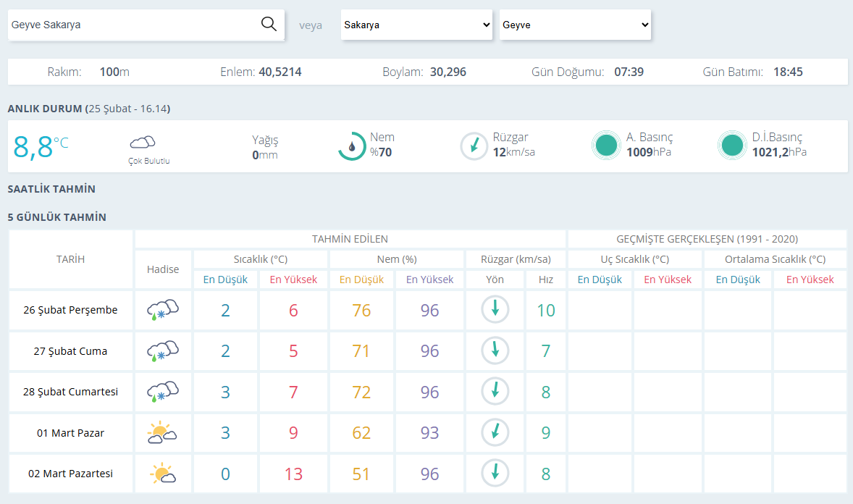Click sleet icon for 28 Şubat Cumartesi
853x504 pixels.
click(163, 391)
